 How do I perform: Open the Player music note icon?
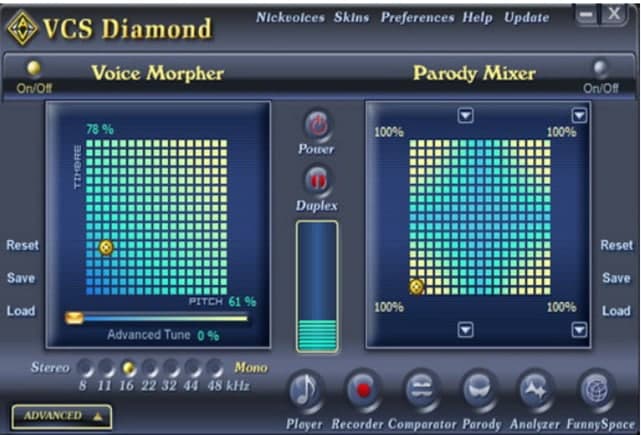pos(305,391)
